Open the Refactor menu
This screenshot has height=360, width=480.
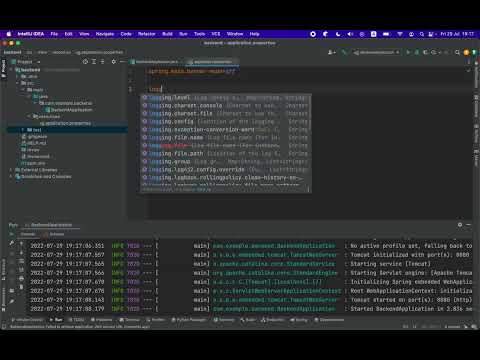coord(147,34)
